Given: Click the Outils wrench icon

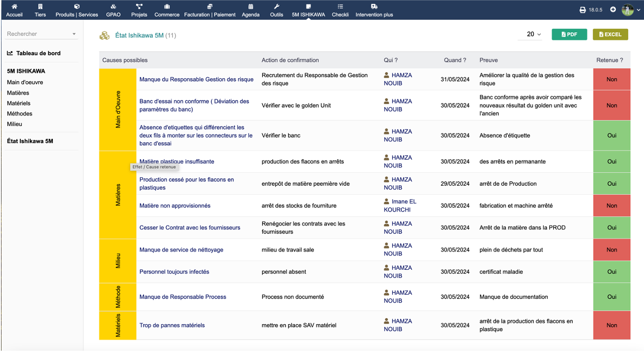Looking at the screenshot, I should (277, 6).
